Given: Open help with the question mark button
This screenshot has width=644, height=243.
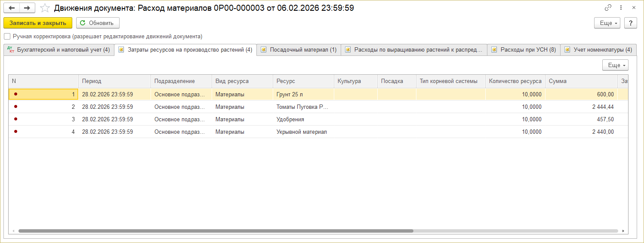Looking at the screenshot, I should [630, 23].
